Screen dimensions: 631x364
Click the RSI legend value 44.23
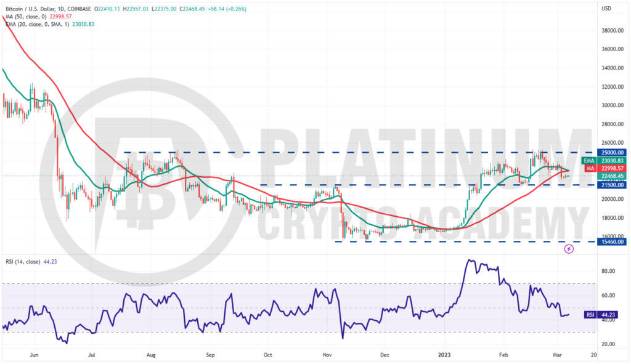[50, 261]
